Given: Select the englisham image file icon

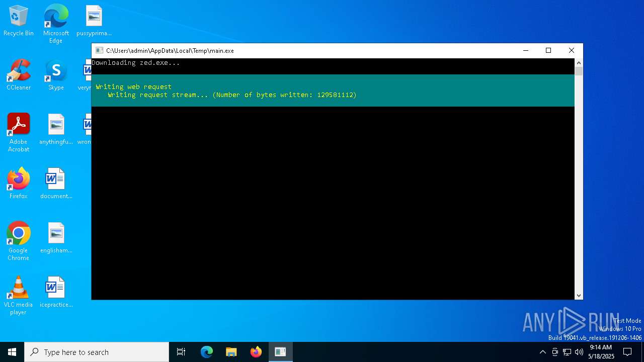Looking at the screenshot, I should (56, 238).
